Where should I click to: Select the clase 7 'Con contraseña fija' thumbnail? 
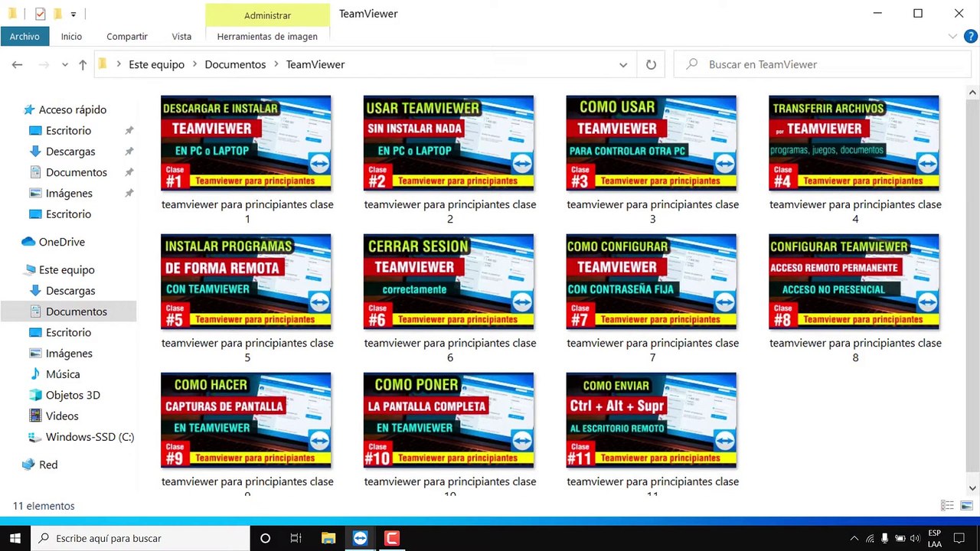point(652,282)
